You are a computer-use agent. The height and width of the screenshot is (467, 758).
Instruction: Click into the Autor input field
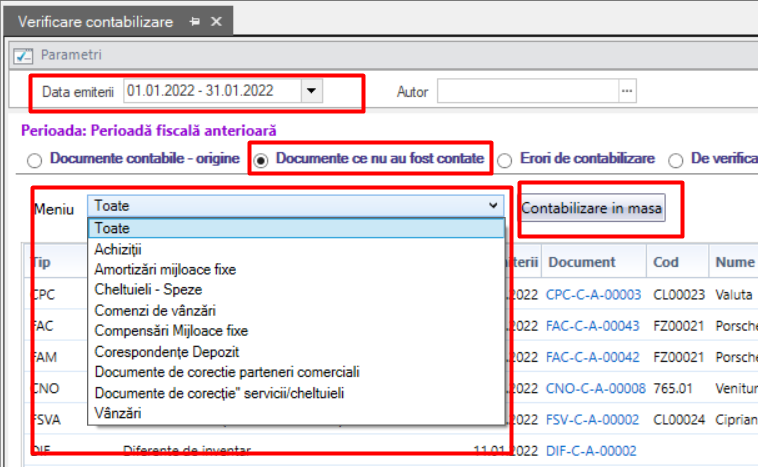point(528,91)
